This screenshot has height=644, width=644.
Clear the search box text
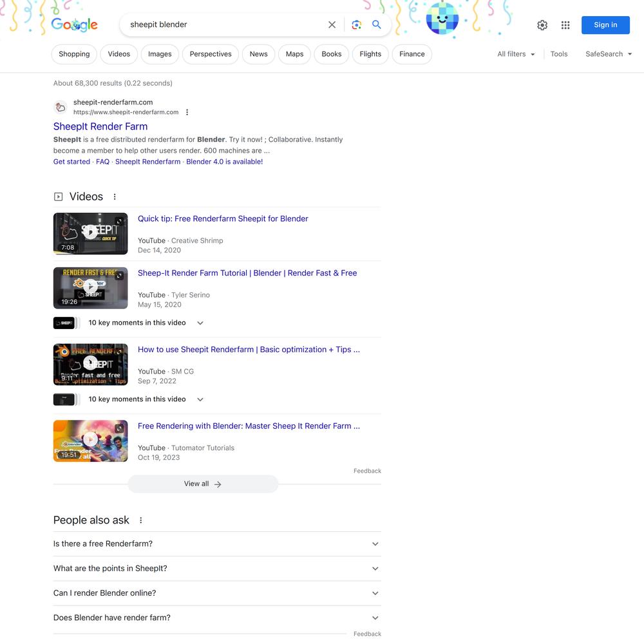pyautogui.click(x=332, y=24)
